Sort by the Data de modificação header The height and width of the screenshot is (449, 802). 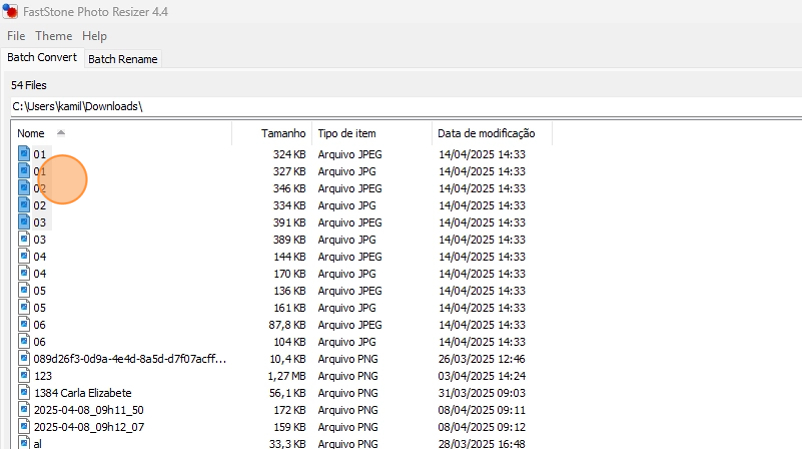coord(487,133)
